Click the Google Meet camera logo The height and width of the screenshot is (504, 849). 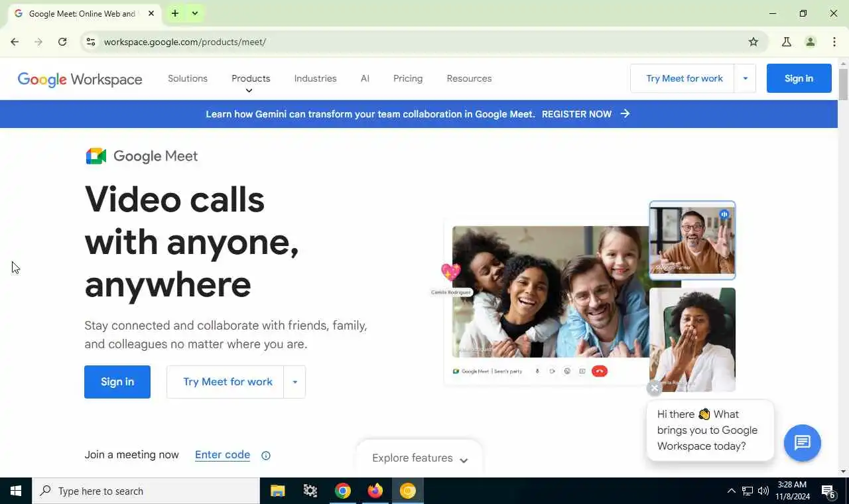click(96, 156)
